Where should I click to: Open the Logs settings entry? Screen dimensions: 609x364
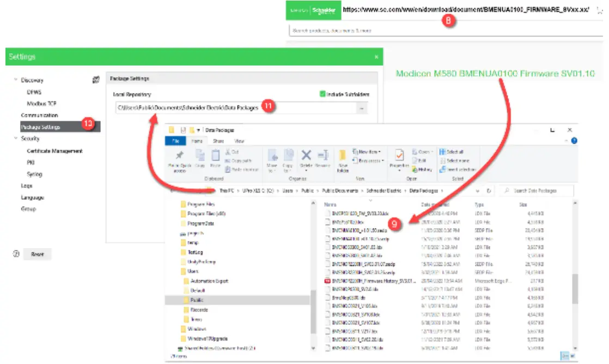click(26, 186)
